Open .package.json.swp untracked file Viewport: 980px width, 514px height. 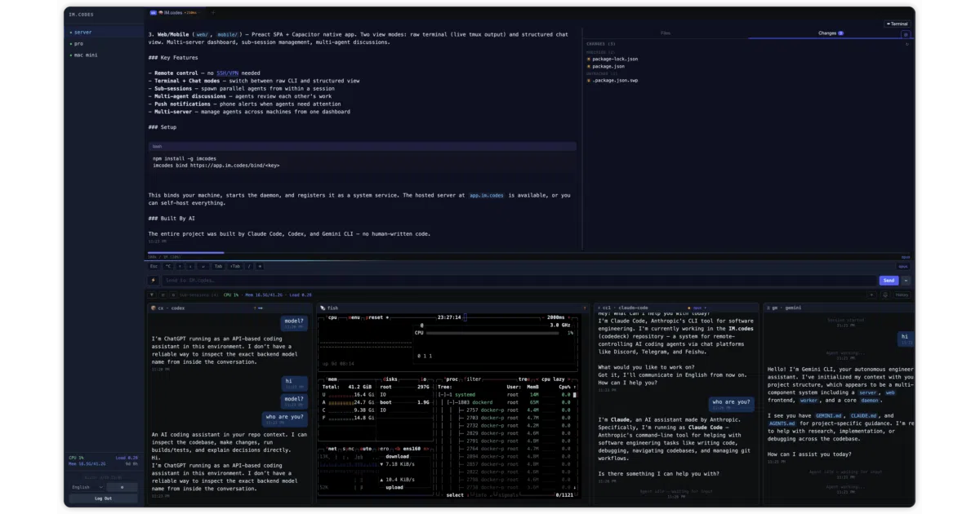pyautogui.click(x=615, y=80)
